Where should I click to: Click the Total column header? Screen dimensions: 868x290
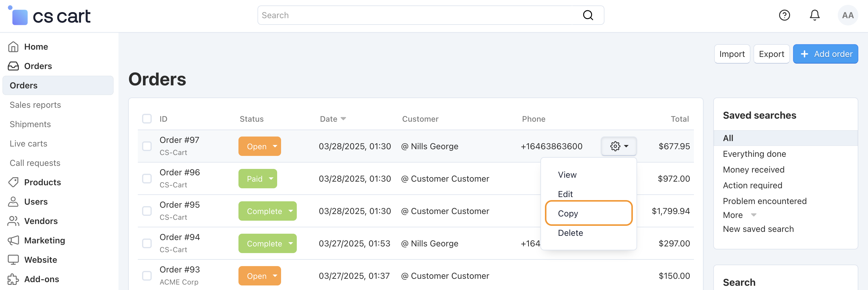click(x=680, y=119)
